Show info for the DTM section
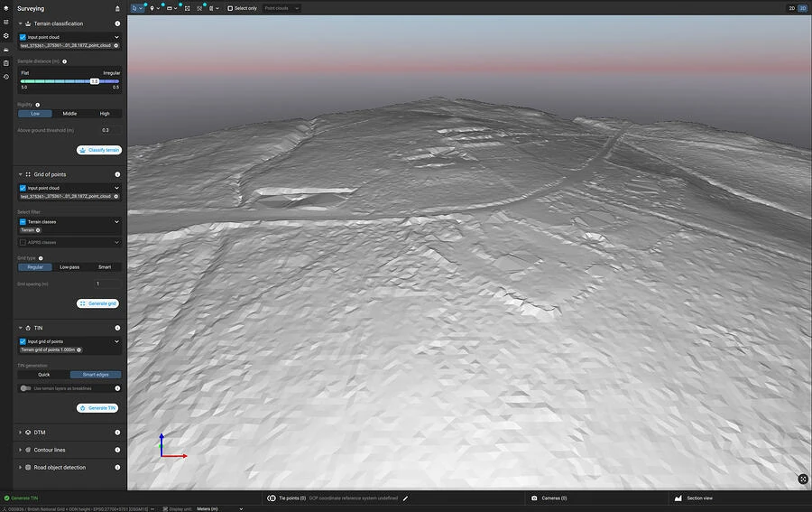This screenshot has width=812, height=512. tap(117, 433)
